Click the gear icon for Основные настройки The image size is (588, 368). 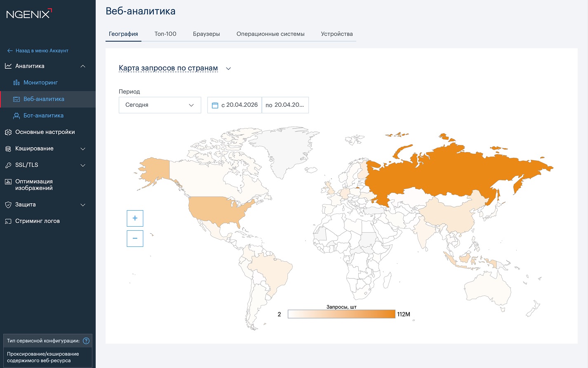[8, 132]
